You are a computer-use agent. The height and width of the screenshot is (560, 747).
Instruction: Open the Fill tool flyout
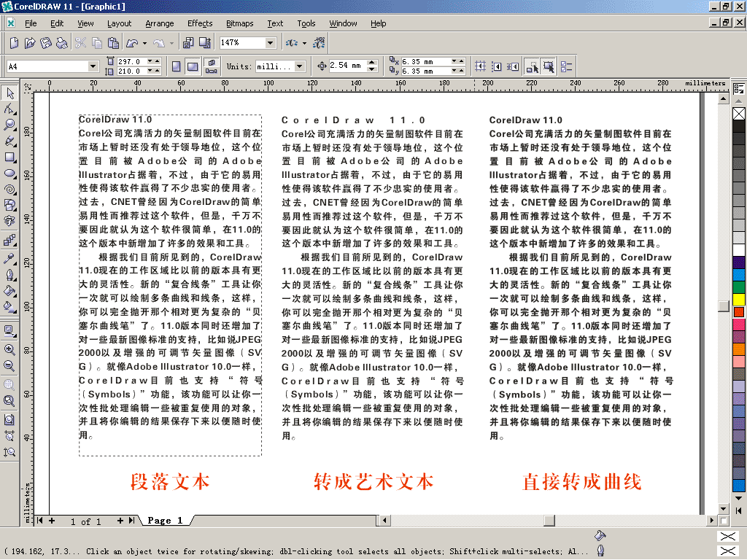point(9,290)
